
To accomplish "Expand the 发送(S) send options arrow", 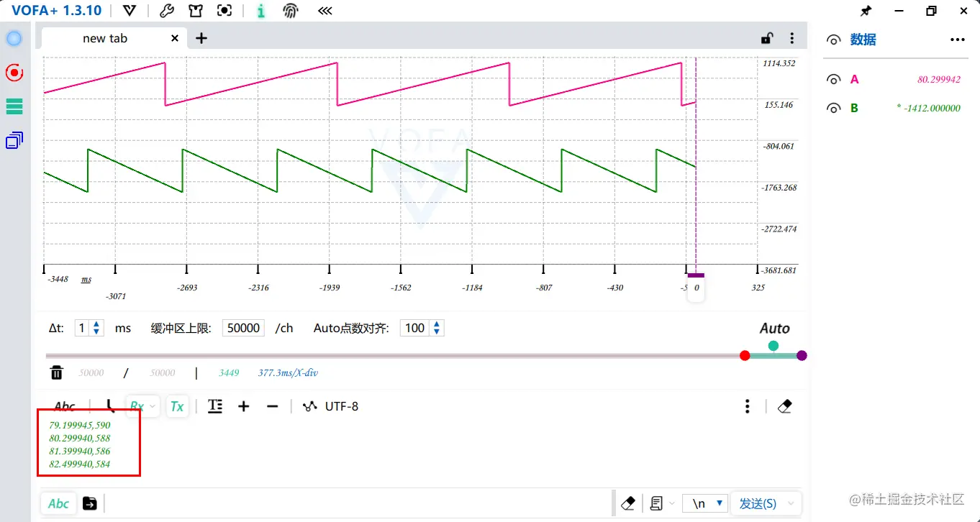I will click(792, 503).
